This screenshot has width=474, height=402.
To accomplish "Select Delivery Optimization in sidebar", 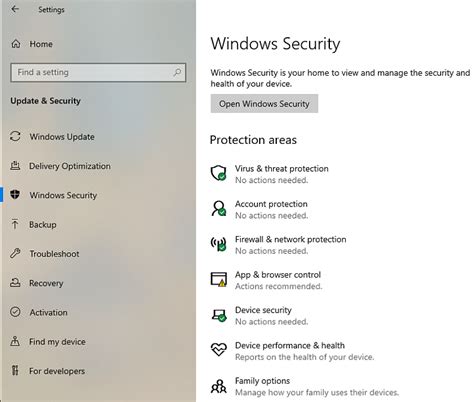I will 70,166.
